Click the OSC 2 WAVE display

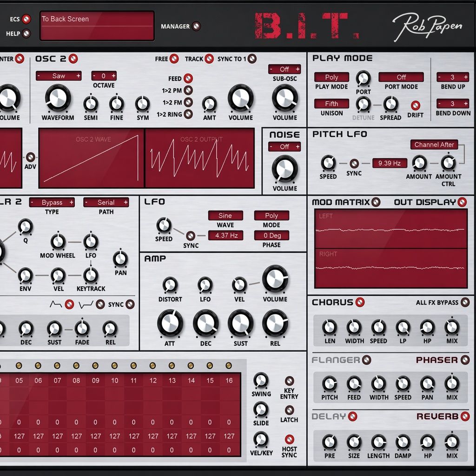(91, 158)
